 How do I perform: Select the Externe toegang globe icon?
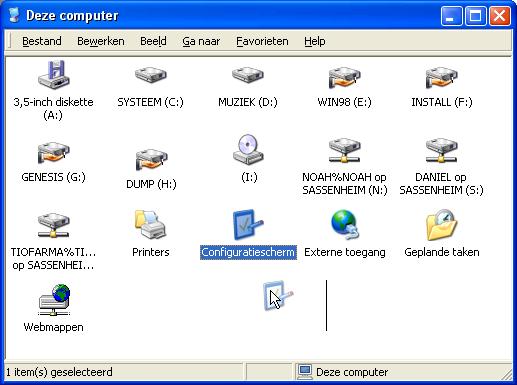[345, 224]
